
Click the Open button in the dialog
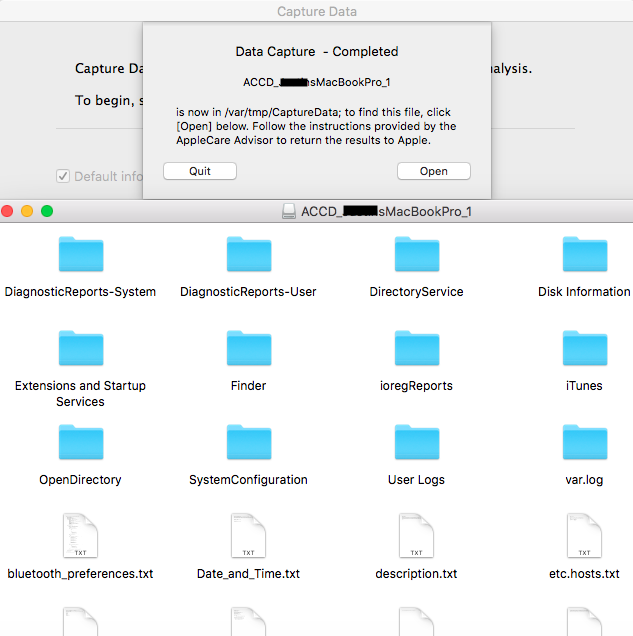[x=433, y=171]
